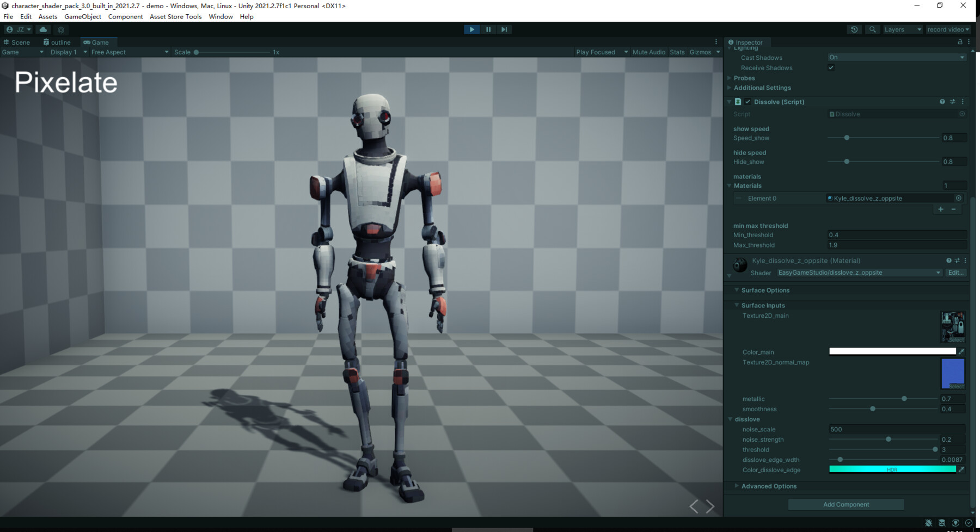
Task: Open the Free Aspect dropdown
Action: [x=129, y=52]
